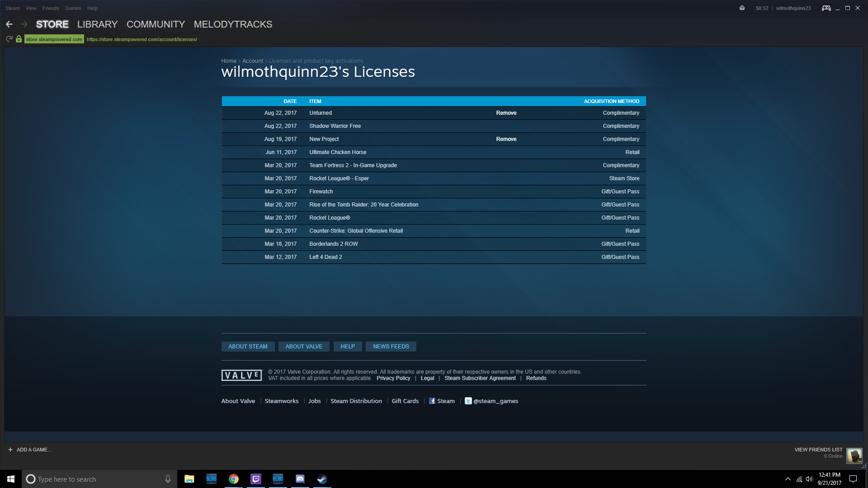Remove the New Project license
Viewport: 868px width, 488px height.
click(x=506, y=139)
